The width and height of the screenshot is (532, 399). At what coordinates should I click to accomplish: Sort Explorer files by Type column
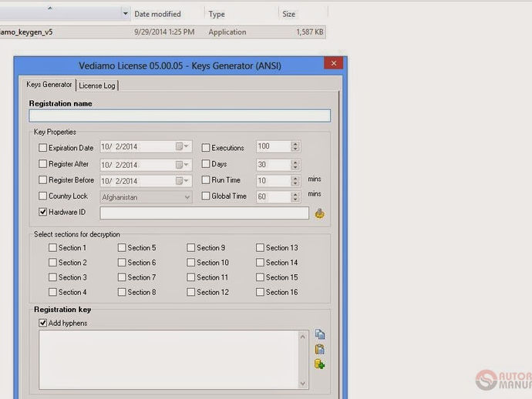217,14
